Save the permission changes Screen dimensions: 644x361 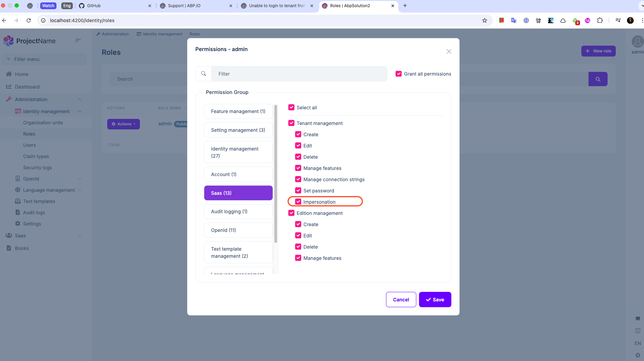[x=435, y=299]
